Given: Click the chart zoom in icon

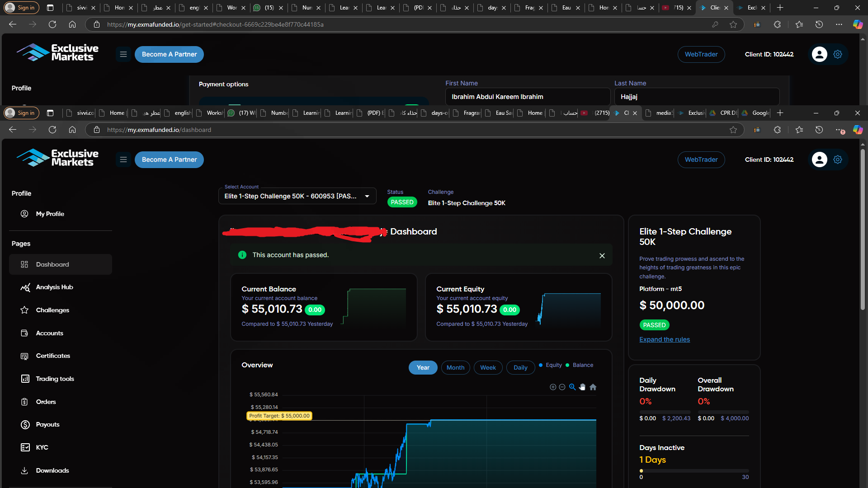Looking at the screenshot, I should 552,387.
